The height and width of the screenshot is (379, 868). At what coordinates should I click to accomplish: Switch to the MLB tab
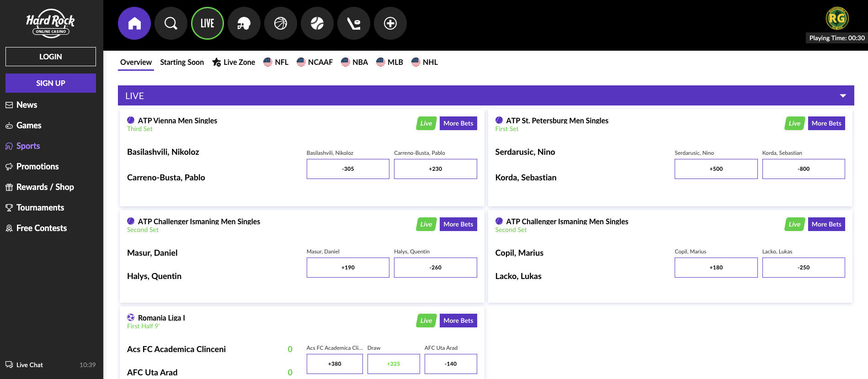[x=389, y=62]
